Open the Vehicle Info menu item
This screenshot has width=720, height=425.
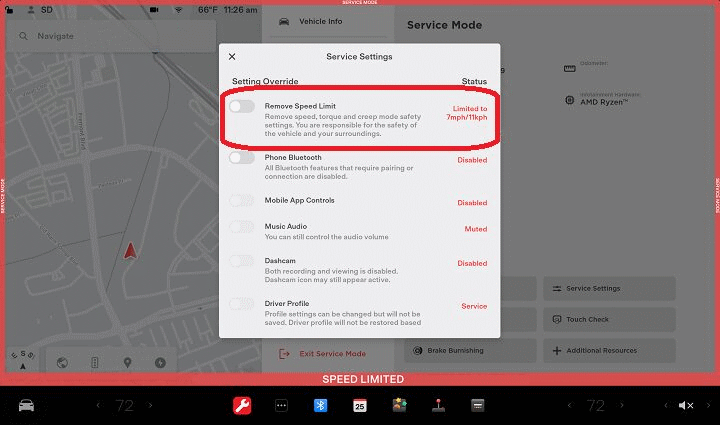pos(320,21)
